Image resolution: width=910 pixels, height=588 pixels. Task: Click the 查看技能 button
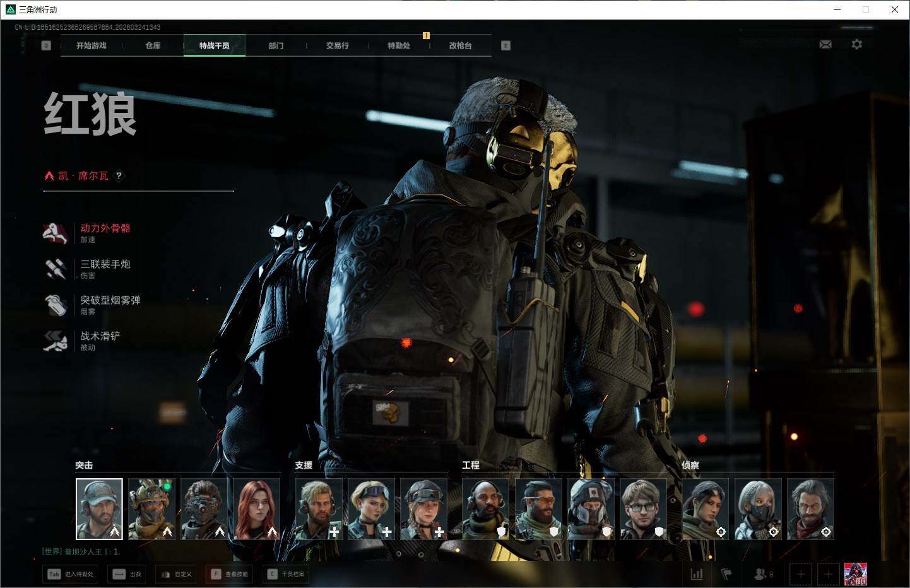tap(230, 574)
